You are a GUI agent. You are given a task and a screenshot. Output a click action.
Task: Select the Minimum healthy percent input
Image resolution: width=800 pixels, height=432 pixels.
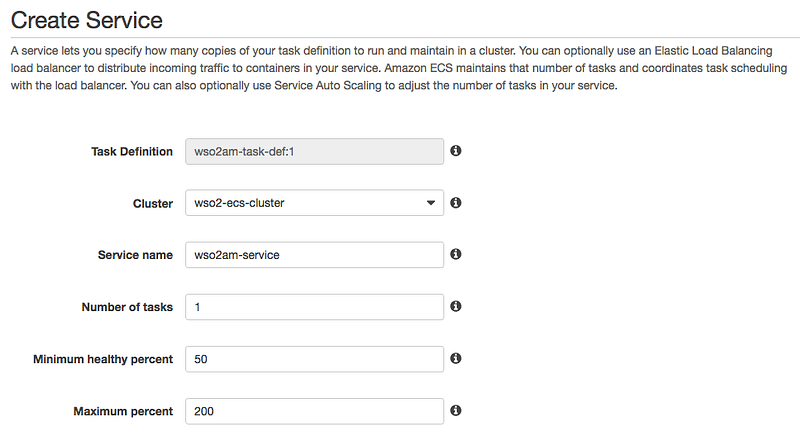[x=313, y=359]
